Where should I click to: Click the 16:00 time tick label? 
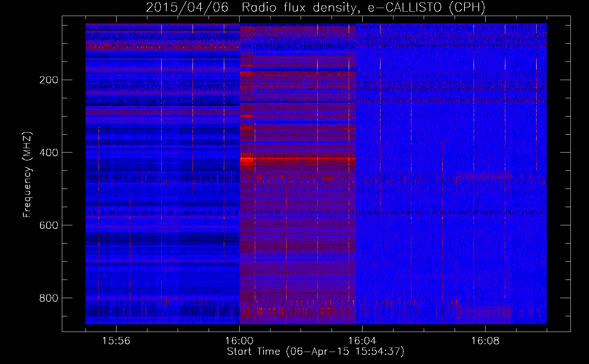point(239,341)
